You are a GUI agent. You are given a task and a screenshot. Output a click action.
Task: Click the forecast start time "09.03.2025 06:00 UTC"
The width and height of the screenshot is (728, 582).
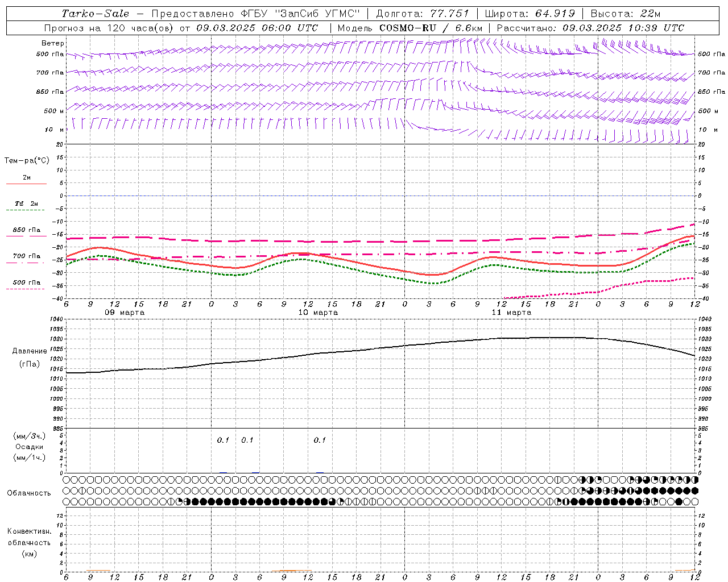[257, 28]
